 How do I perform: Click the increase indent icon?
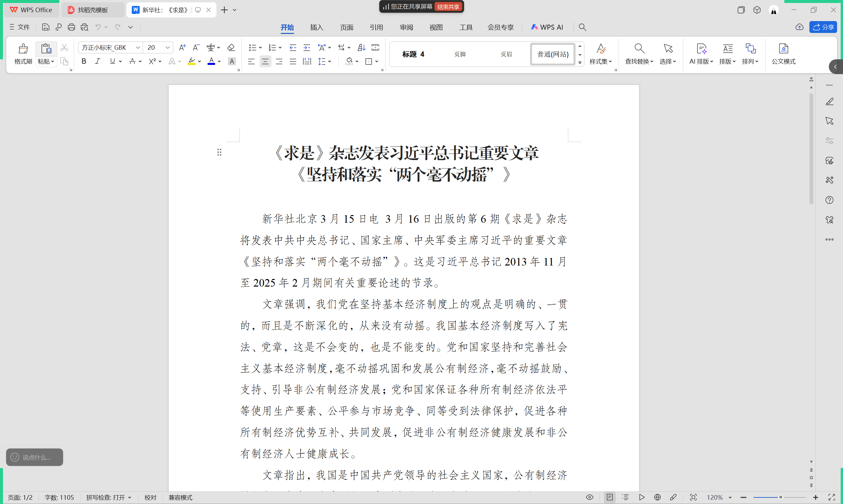[x=307, y=47]
